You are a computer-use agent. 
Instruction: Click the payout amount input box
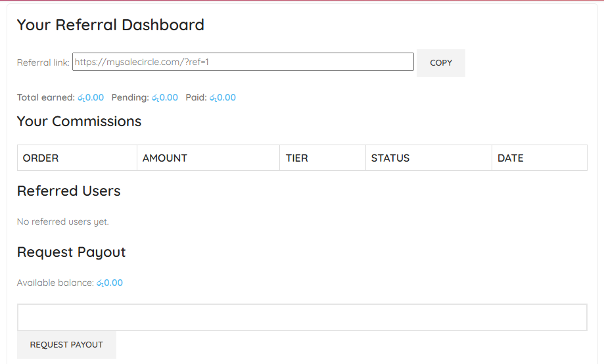302,317
